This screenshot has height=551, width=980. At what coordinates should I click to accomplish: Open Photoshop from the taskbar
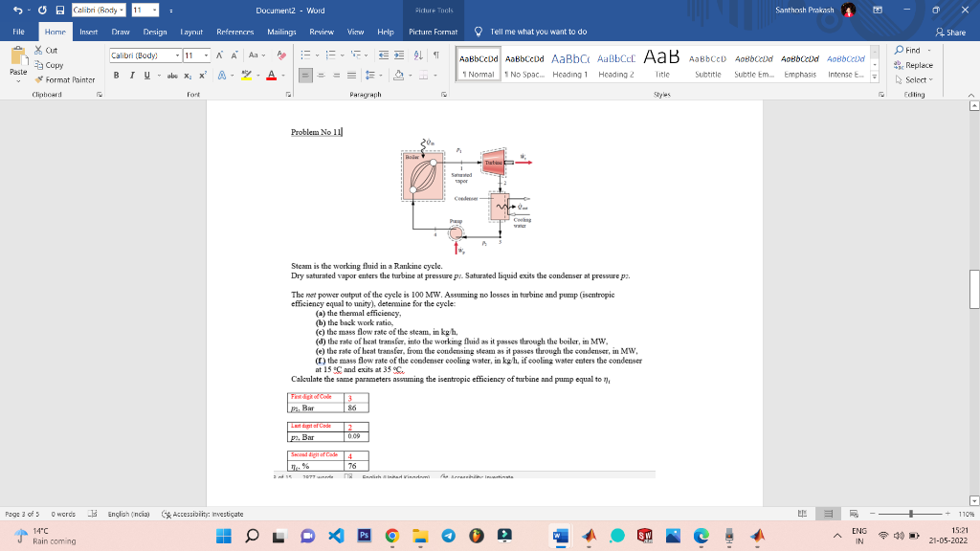pyautogui.click(x=364, y=537)
